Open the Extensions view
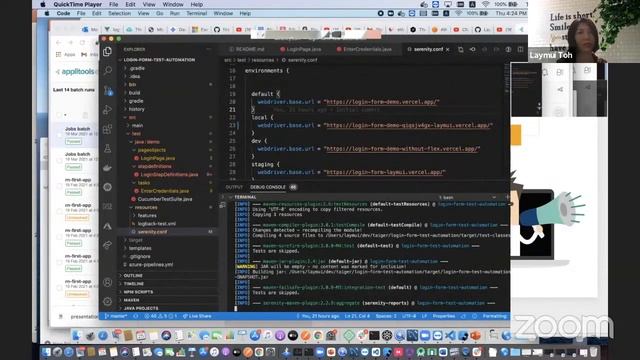640x360 pixels. pos(107,129)
